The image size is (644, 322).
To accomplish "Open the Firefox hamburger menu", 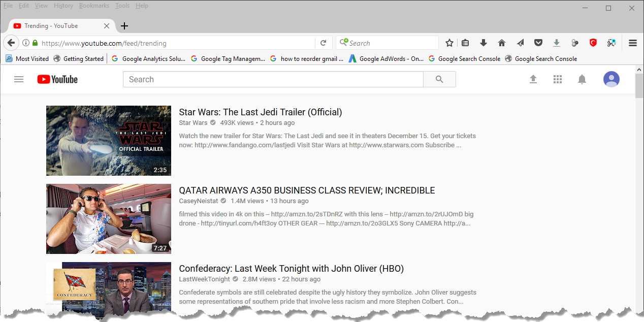I will pos(633,43).
